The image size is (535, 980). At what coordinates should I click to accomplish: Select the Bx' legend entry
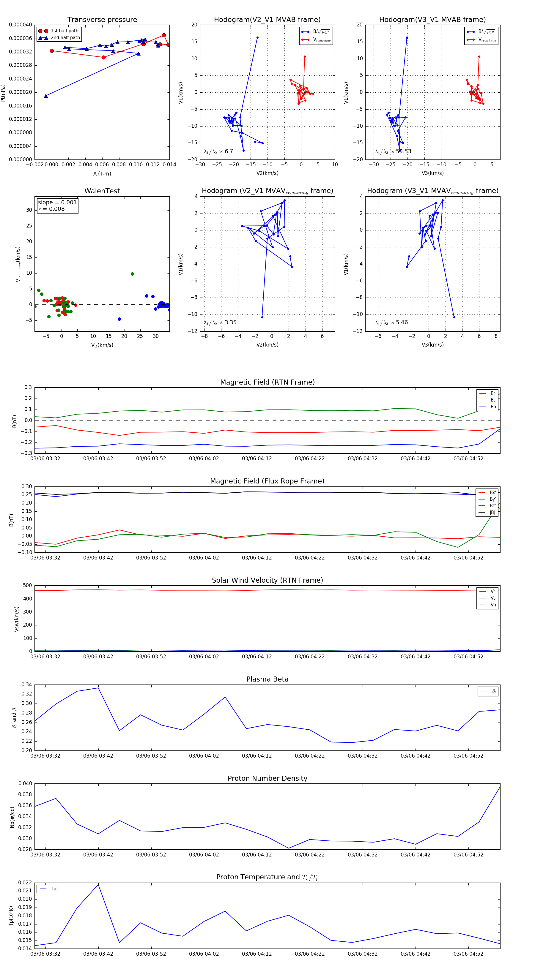pyautogui.click(x=487, y=493)
